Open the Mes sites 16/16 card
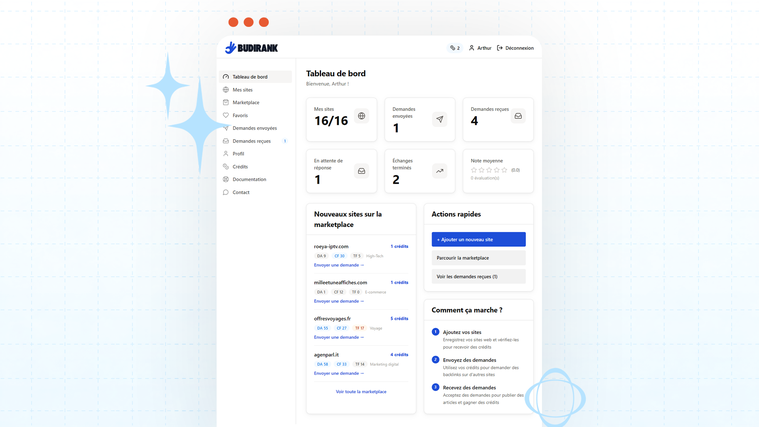This screenshot has height=427, width=759. point(341,120)
